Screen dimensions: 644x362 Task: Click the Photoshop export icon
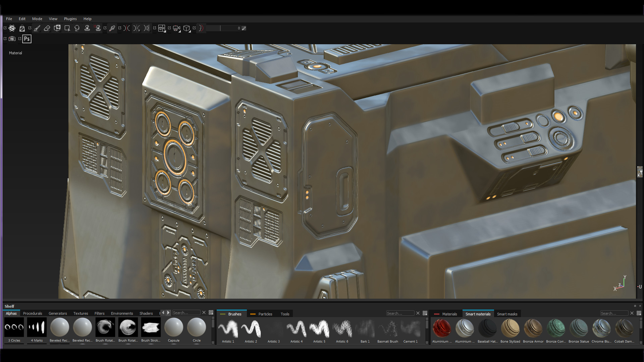[x=26, y=39]
